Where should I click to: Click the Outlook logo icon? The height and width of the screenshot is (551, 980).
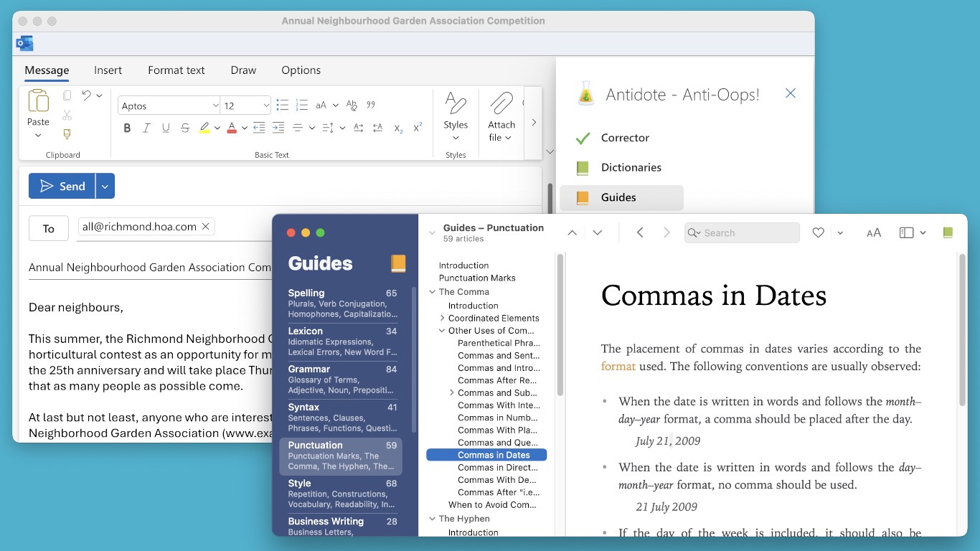coord(24,44)
